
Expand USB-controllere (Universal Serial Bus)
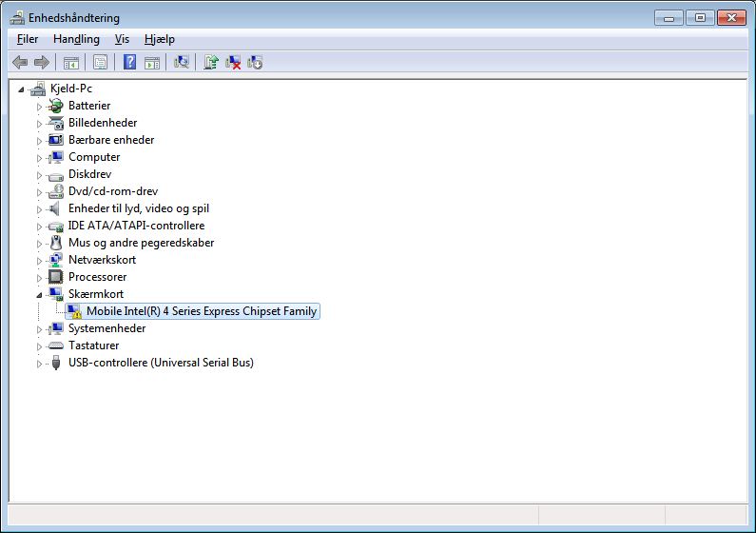tap(40, 363)
